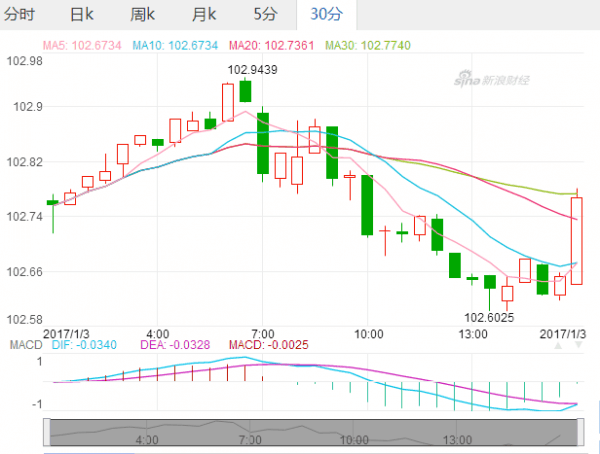Click the 4:00 main chart time label

pyautogui.click(x=158, y=334)
